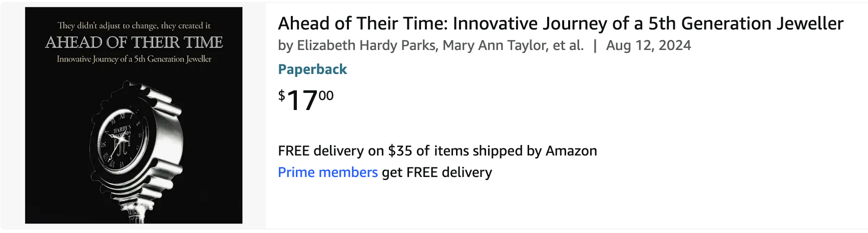The width and height of the screenshot is (868, 233).
Task: Open the Prime members link
Action: 328,172
